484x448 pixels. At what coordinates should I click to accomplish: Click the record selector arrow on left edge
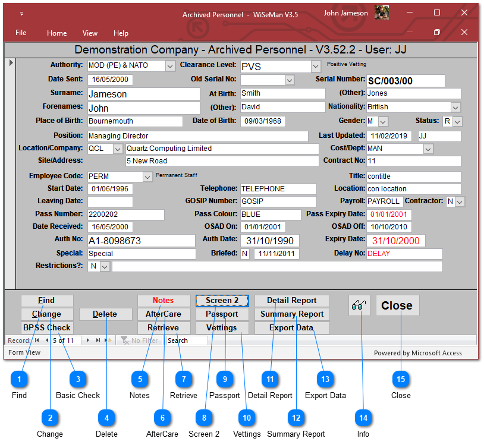pyautogui.click(x=12, y=62)
